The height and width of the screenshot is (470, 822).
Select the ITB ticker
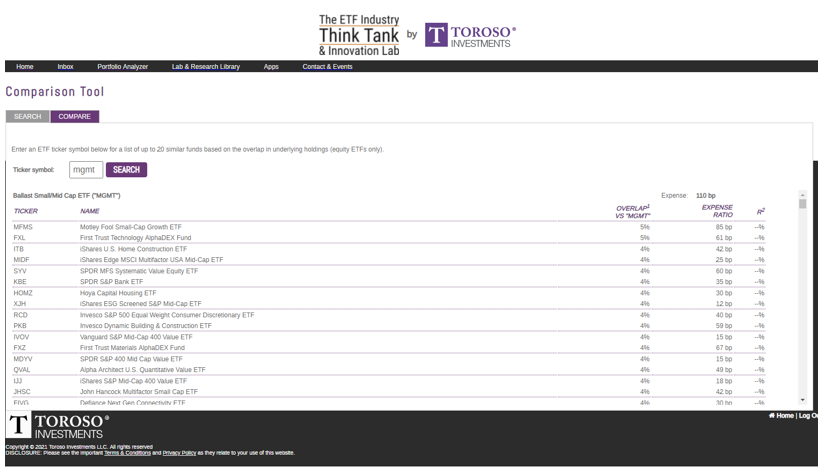tap(18, 249)
